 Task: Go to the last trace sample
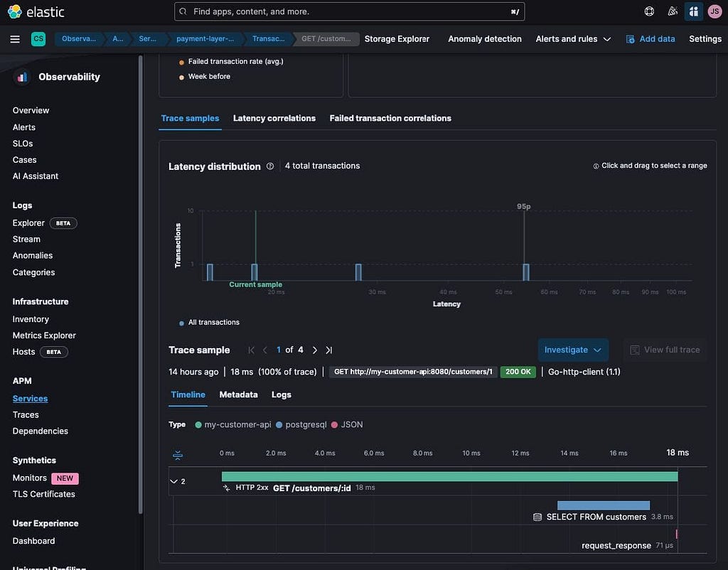[x=328, y=350]
